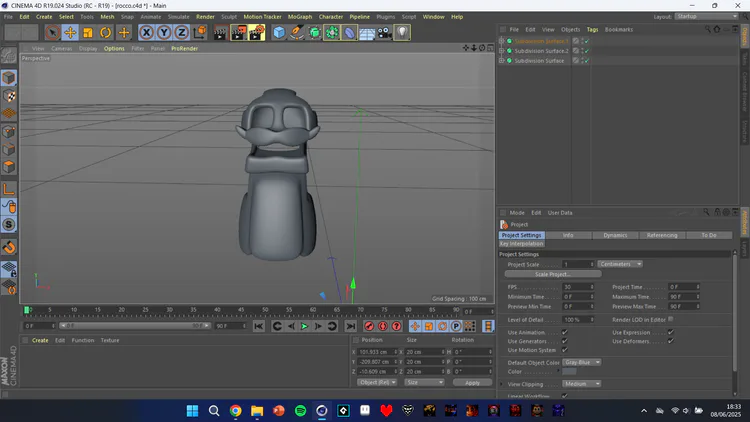Click frame 50 on the timeline ruler
750x422 pixels.
pos(265,311)
